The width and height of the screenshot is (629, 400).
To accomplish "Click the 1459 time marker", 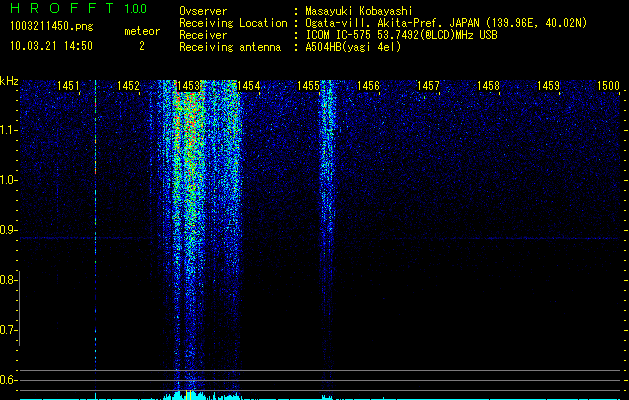I will 548,85.
